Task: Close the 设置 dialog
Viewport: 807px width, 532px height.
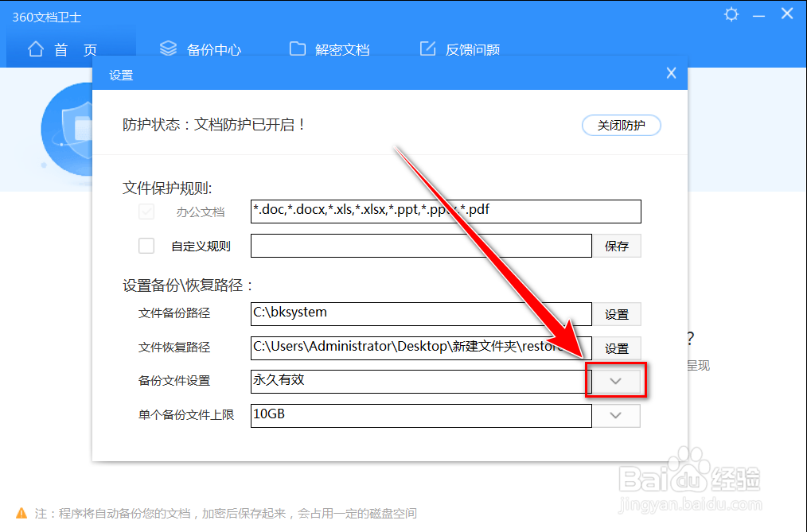Action: (671, 73)
